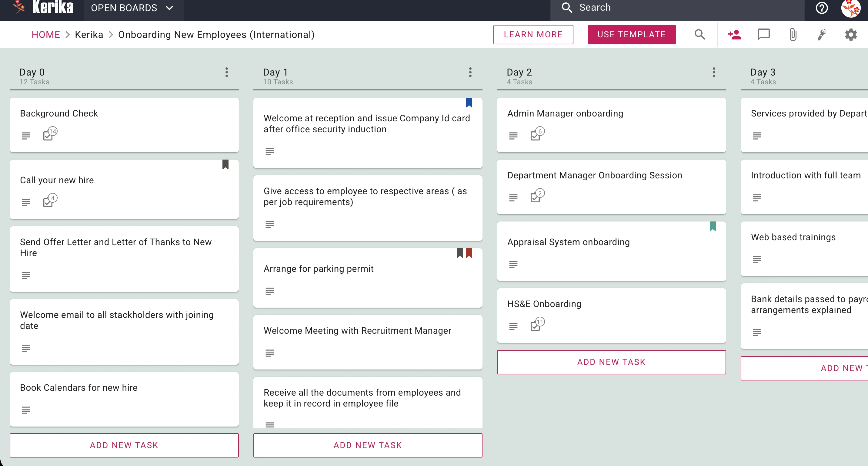Click red tag on parking permit card

click(x=469, y=253)
